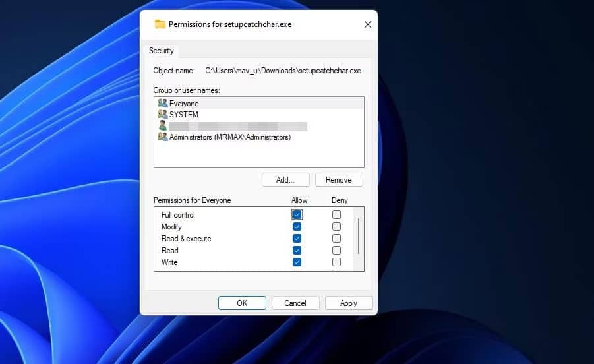Toggle Allow checkbox for Full control
Image resolution: width=594 pixels, height=364 pixels.
click(x=297, y=214)
